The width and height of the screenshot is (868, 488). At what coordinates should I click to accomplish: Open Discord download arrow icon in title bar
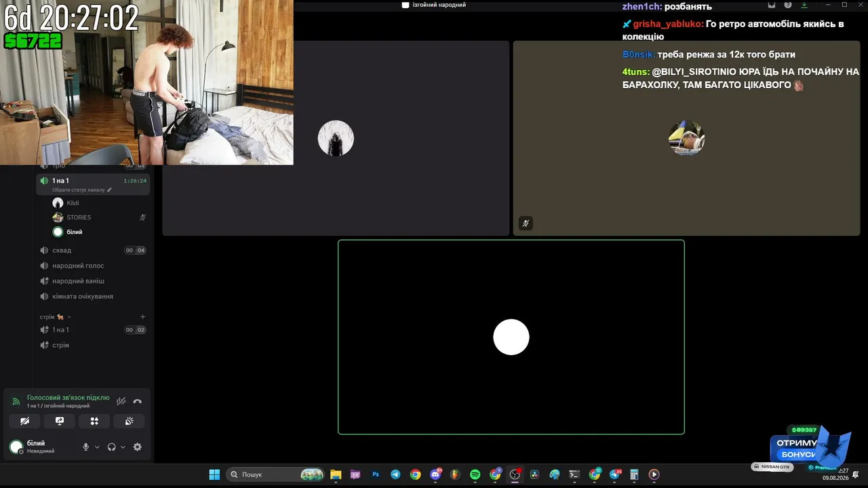point(804,5)
